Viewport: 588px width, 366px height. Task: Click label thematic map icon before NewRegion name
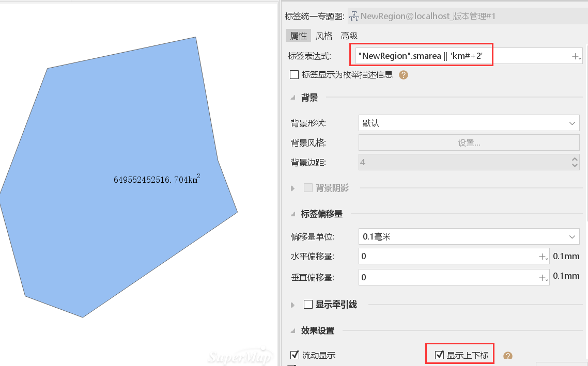coord(354,15)
